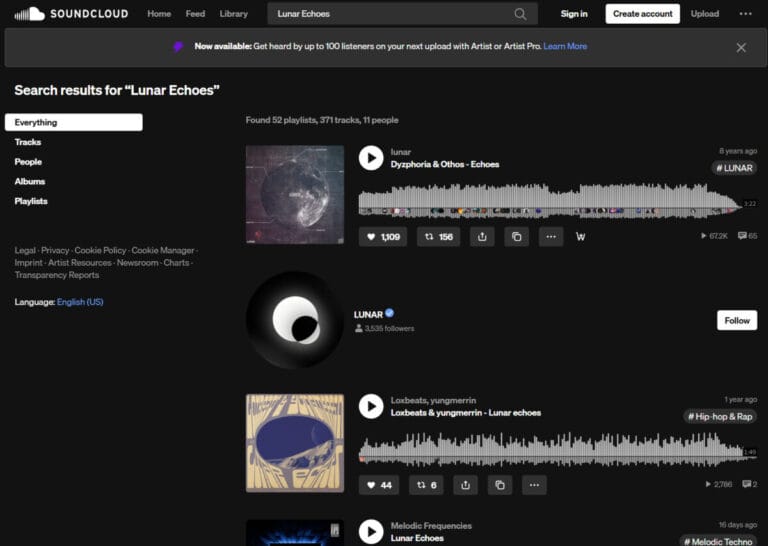Share the Dyzphoria & Othos Echoes track
Screen dimensions: 768x546
click(482, 237)
